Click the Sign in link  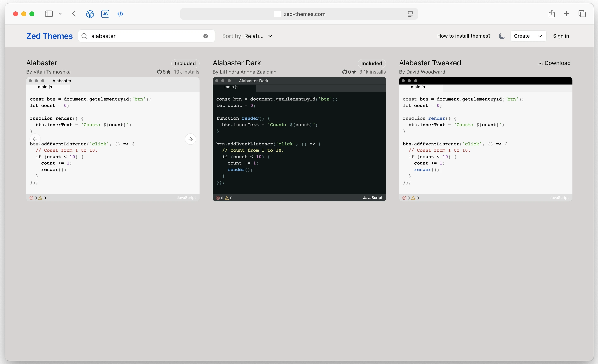(x=561, y=36)
